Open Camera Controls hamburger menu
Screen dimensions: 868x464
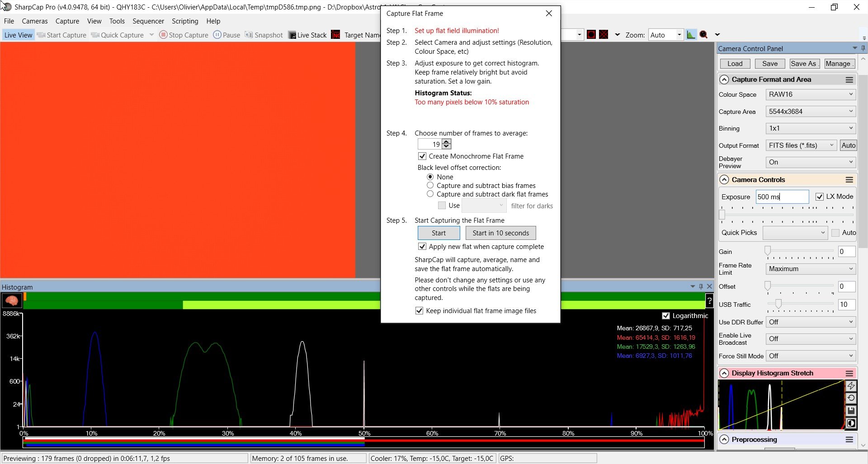pos(849,180)
